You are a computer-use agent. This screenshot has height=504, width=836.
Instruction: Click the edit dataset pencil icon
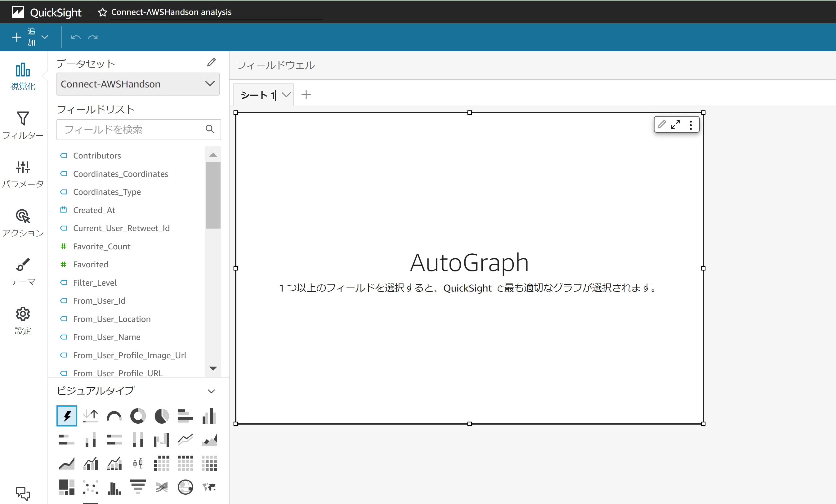(211, 62)
